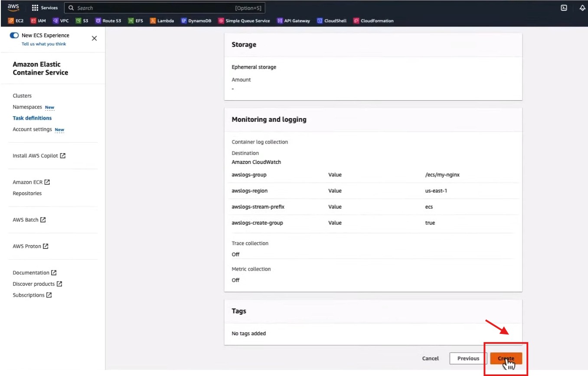Open the DynamoDB shortcut in favorites bar
This screenshot has width=588, height=376.
196,21
